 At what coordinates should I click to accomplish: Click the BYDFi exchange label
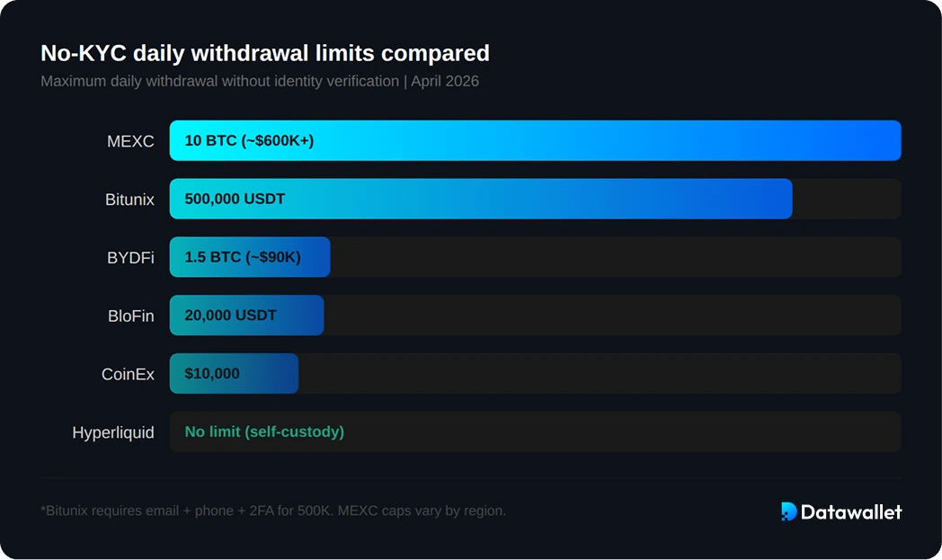pos(130,258)
